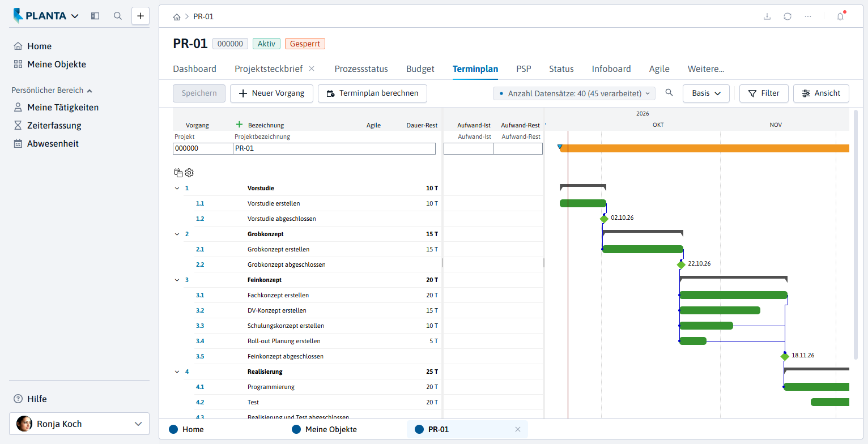Click the home breadcrumb icon
The image size is (868, 444).
pos(177,16)
